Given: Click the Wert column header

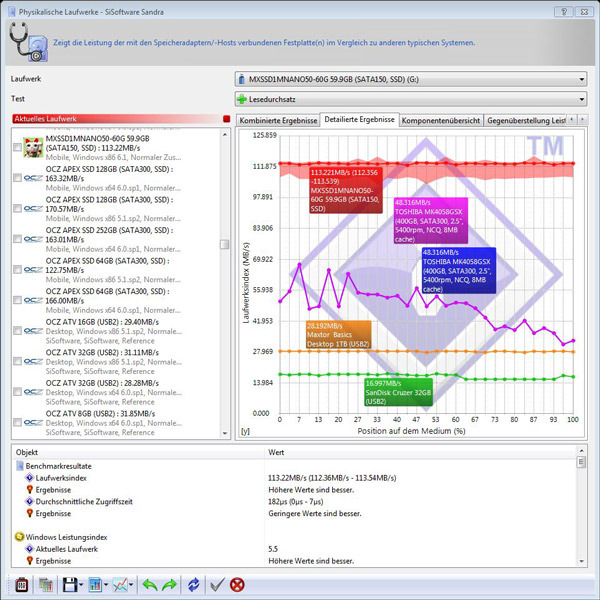Looking at the screenshot, I should pos(420,452).
